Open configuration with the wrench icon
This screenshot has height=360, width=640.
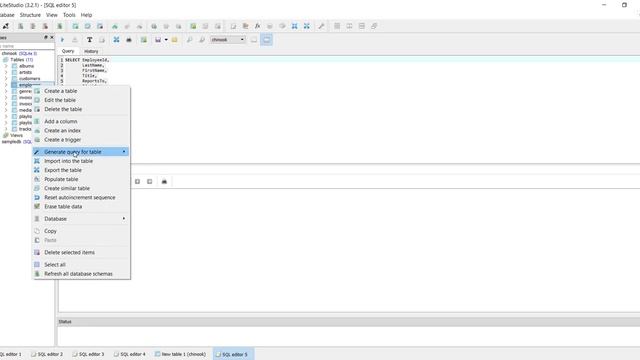click(x=321, y=26)
